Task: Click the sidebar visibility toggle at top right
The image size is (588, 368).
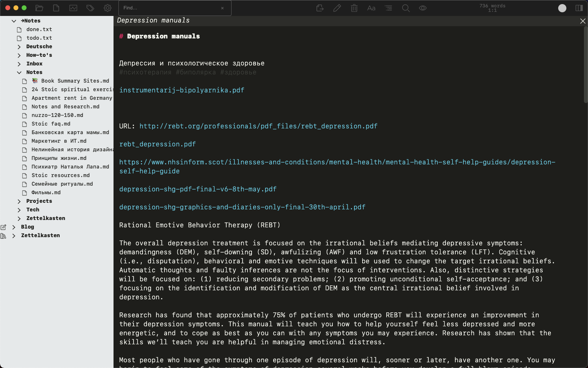Action: tap(579, 8)
